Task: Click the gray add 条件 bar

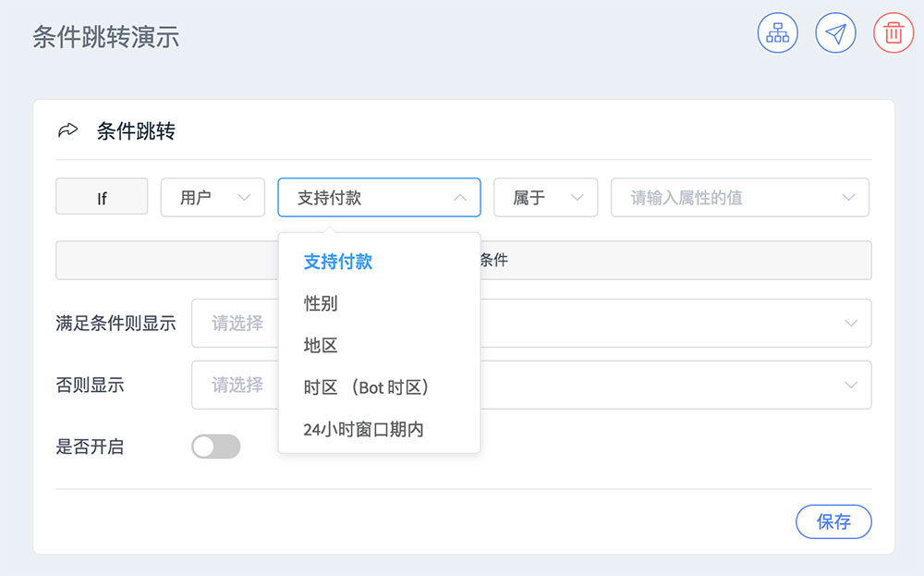Action: pyautogui.click(x=675, y=260)
